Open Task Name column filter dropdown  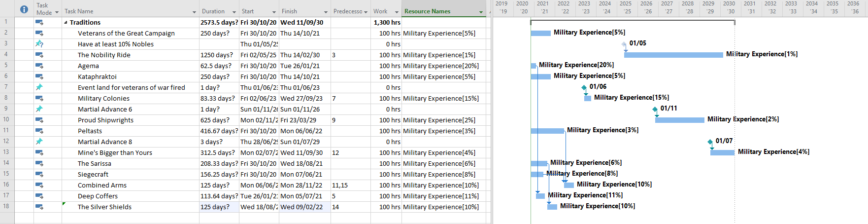pyautogui.click(x=194, y=12)
